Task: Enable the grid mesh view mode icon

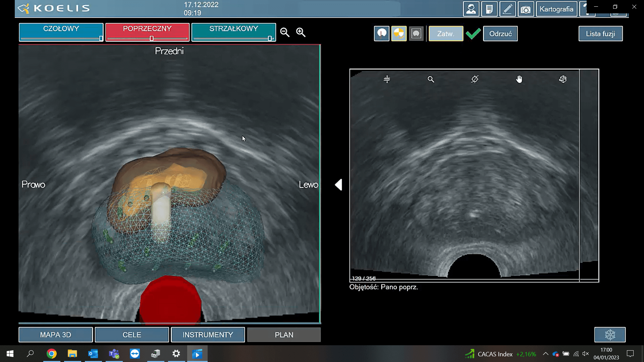Action: click(416, 34)
